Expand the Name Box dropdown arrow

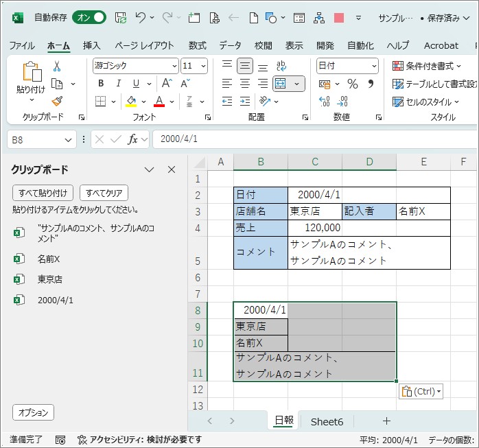(x=68, y=140)
